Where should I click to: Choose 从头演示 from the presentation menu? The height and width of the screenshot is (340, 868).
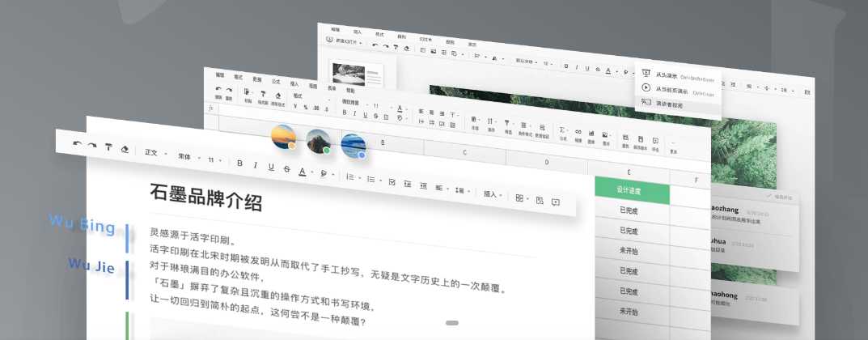click(x=678, y=76)
